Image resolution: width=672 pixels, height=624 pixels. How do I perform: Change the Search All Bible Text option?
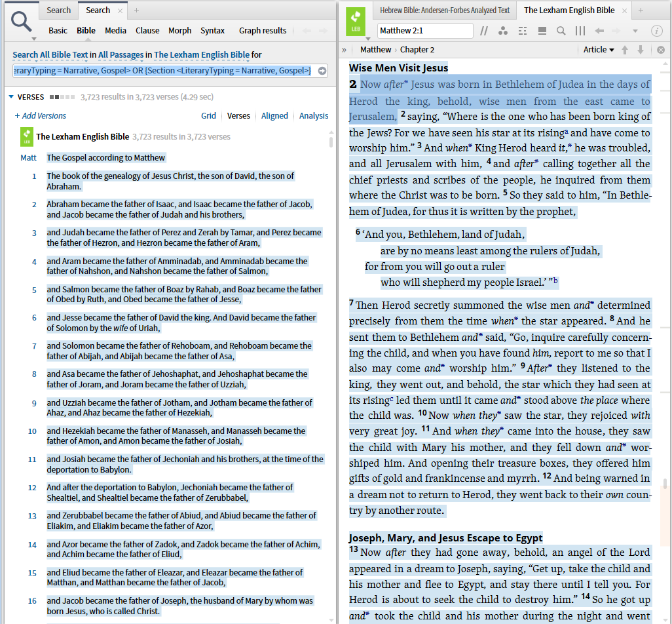(x=50, y=55)
